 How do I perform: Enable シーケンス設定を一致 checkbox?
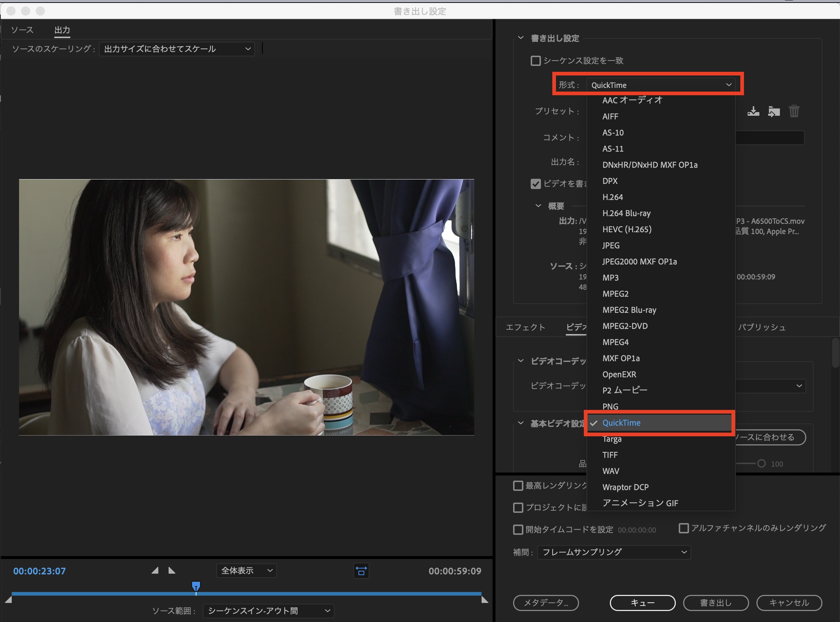535,60
